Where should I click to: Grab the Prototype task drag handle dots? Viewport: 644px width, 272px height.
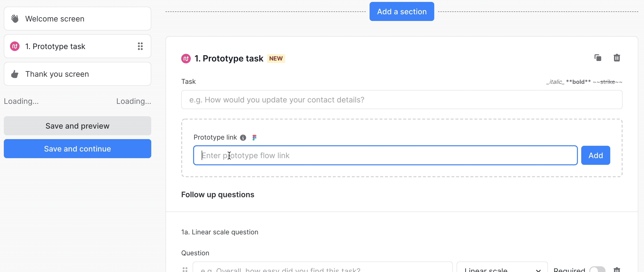140,46
